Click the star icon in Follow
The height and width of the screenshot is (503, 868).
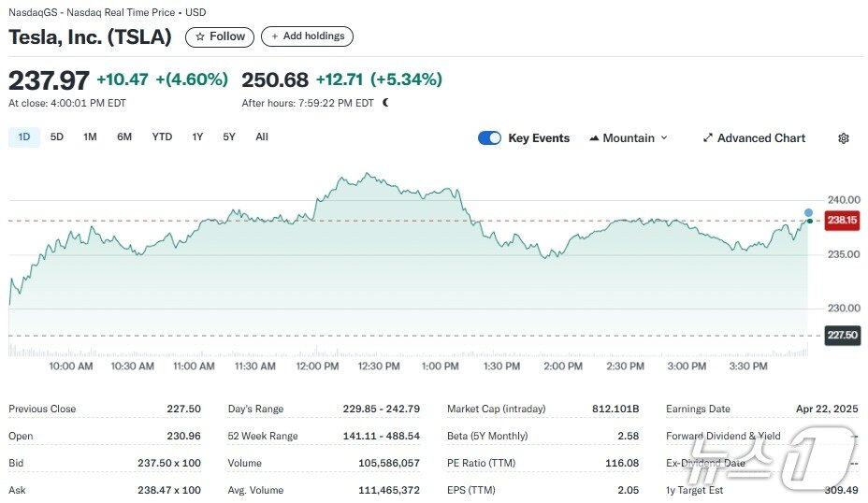click(199, 36)
